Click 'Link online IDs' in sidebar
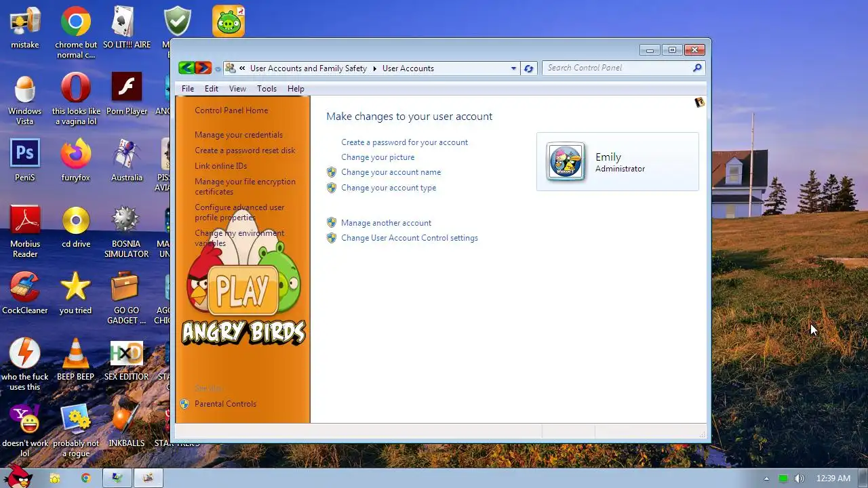 [x=220, y=166]
